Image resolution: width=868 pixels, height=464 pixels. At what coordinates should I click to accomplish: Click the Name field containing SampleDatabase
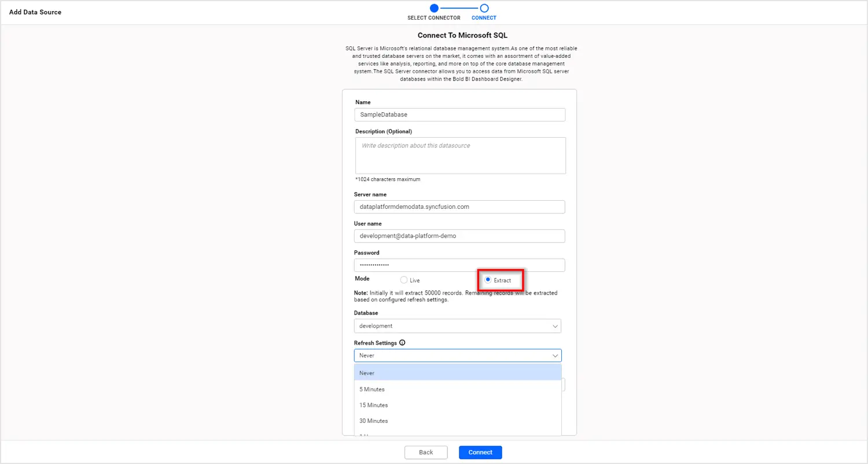[459, 115]
